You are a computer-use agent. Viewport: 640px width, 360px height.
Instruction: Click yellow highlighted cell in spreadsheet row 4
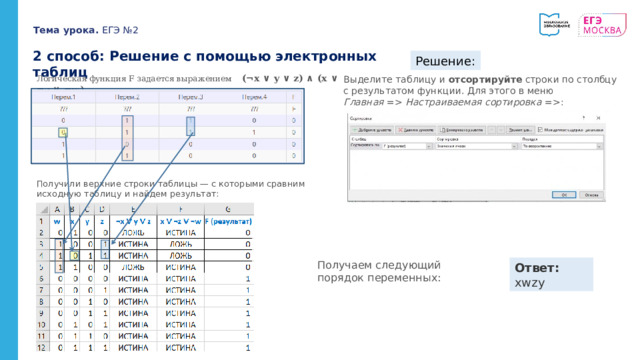pyautogui.click(x=74, y=256)
